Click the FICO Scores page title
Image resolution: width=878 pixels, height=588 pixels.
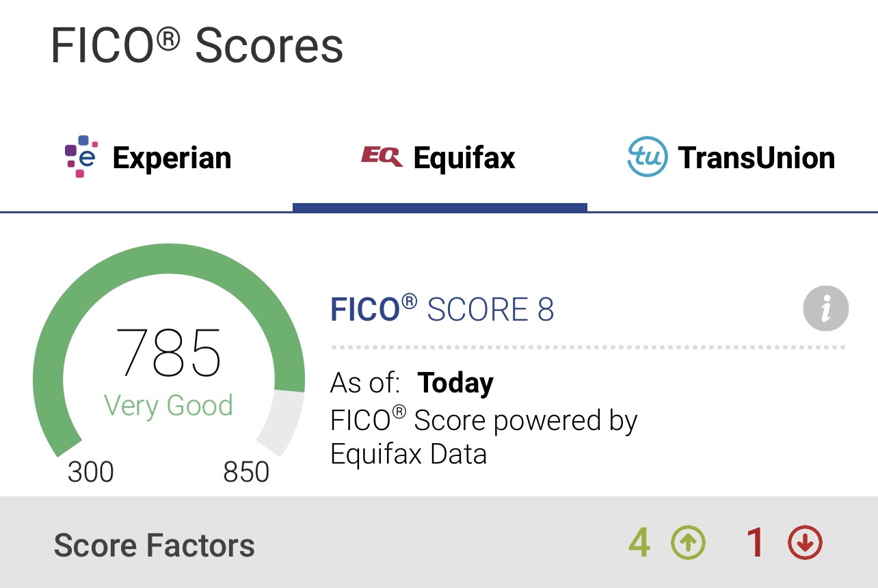click(x=197, y=46)
